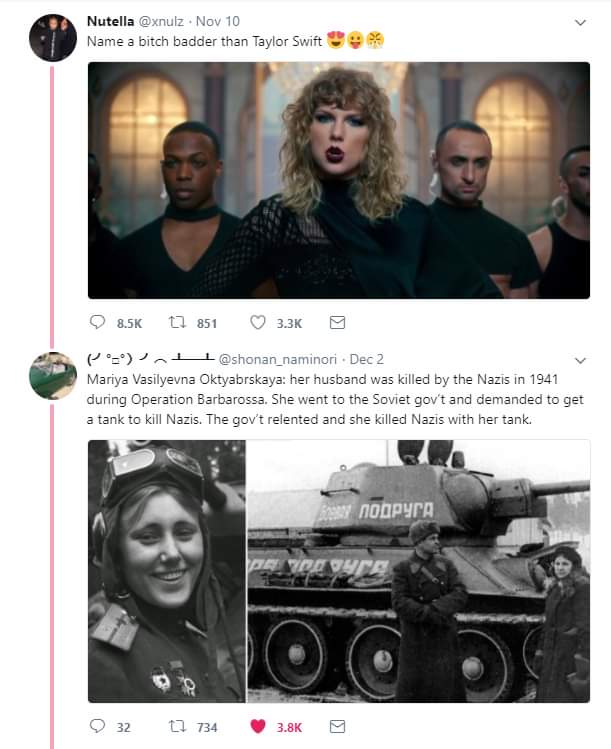The image size is (611, 749).
Task: Open the @xnulz handle link
Action: 161,21
